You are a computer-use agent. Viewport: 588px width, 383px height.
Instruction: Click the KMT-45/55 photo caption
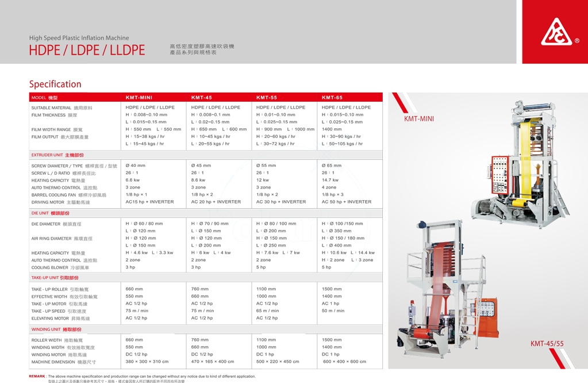click(547, 344)
